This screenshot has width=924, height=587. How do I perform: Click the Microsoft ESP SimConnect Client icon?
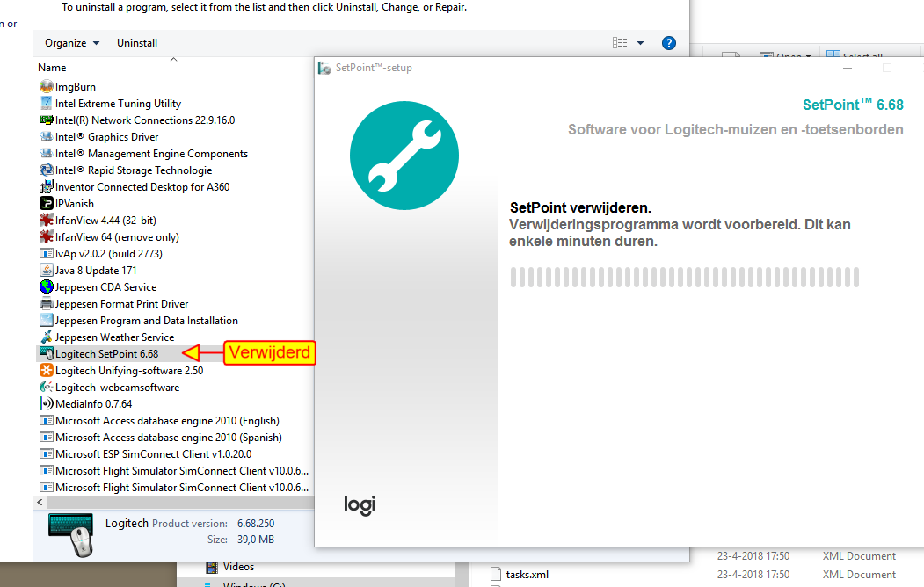pyautogui.click(x=46, y=454)
